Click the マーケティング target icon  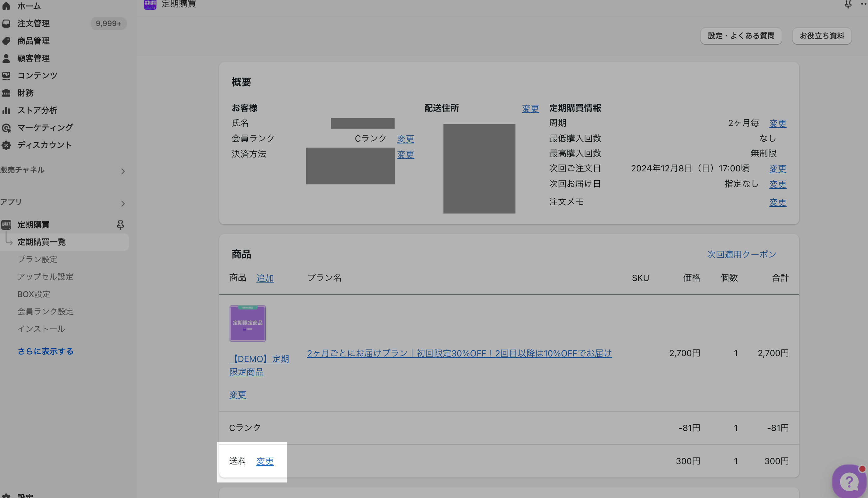click(x=7, y=128)
